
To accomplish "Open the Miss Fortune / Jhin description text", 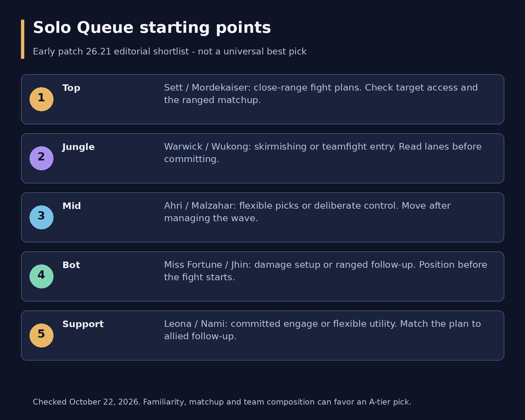I will [x=326, y=271].
